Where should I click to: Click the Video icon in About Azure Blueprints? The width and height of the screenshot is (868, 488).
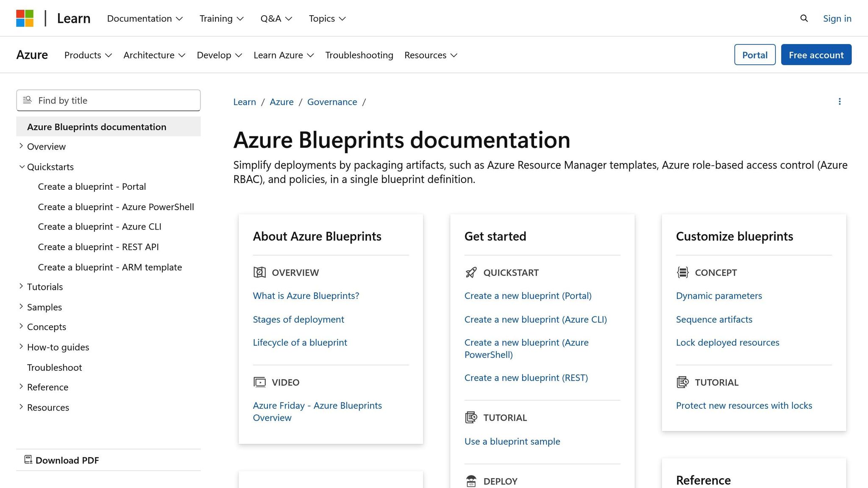pos(259,382)
